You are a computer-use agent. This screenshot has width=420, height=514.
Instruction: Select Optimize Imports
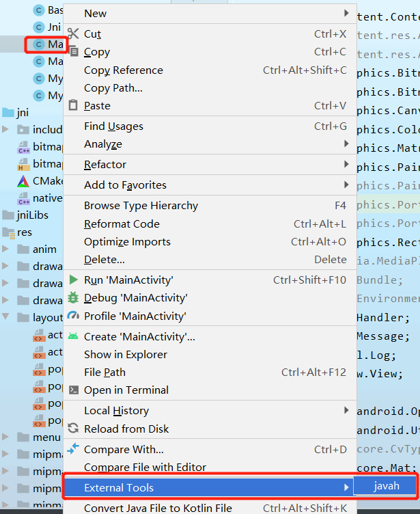[x=210, y=241]
